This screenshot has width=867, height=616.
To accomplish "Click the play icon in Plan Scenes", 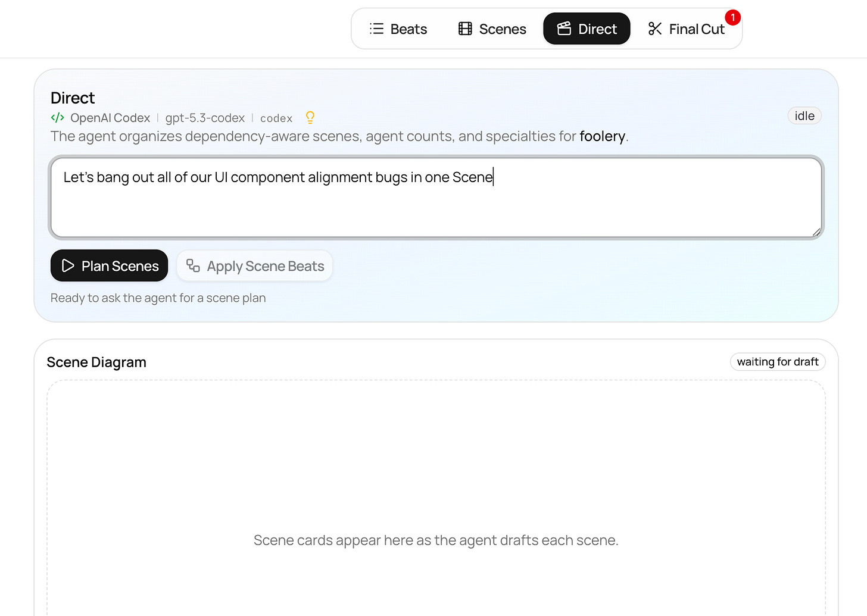I will (x=68, y=265).
